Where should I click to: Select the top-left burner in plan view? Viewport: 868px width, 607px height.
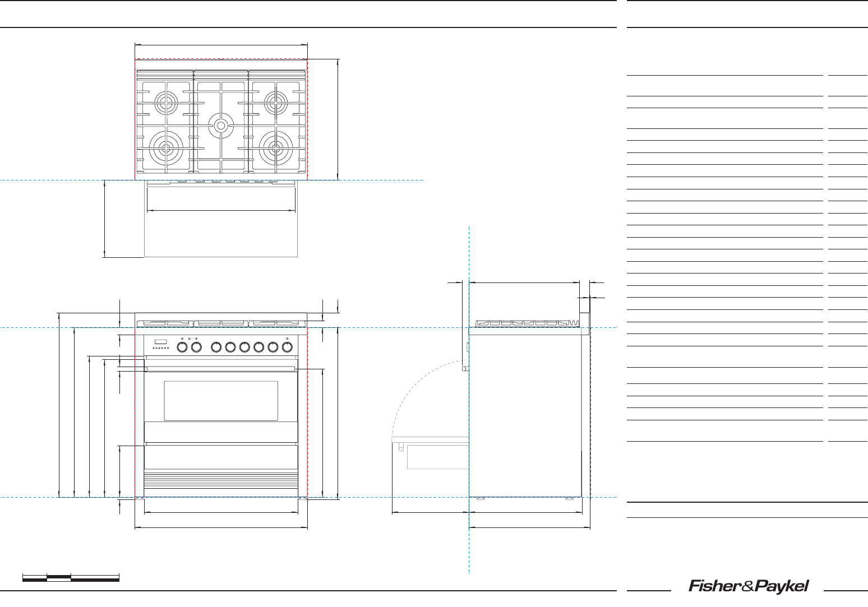pos(165,102)
